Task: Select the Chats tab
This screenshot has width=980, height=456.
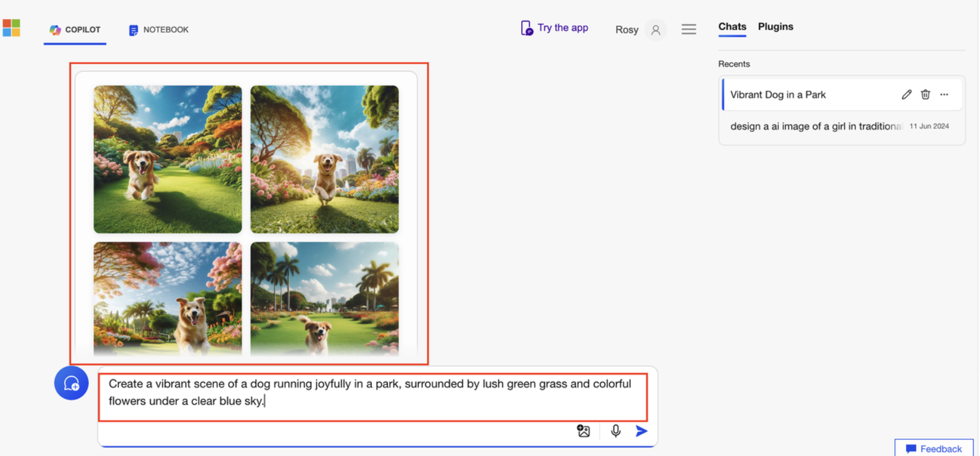Action: coord(732,26)
